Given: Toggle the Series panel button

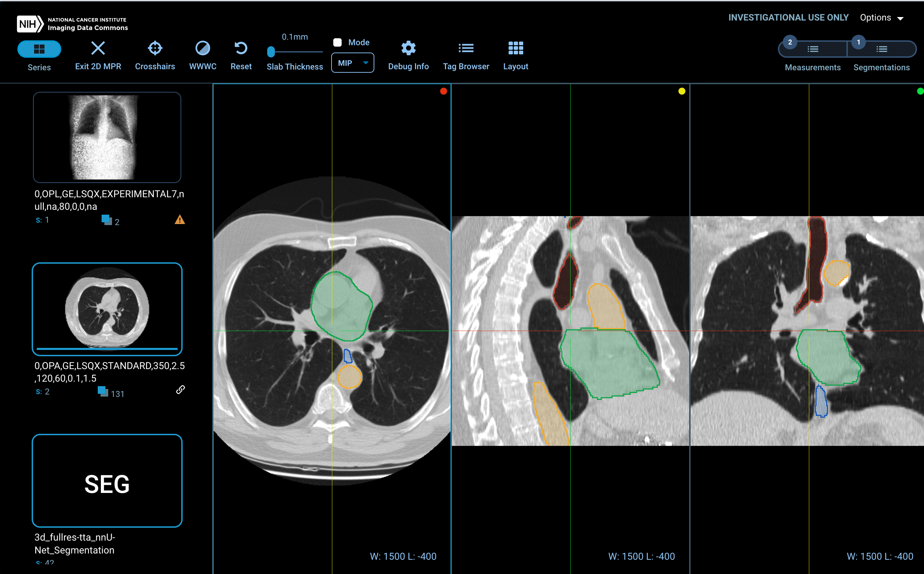Looking at the screenshot, I should [x=39, y=49].
